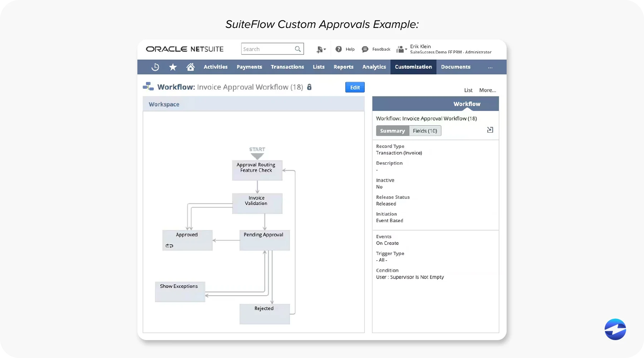The width and height of the screenshot is (644, 358).
Task: Open the create new record icon
Action: pyautogui.click(x=321, y=49)
